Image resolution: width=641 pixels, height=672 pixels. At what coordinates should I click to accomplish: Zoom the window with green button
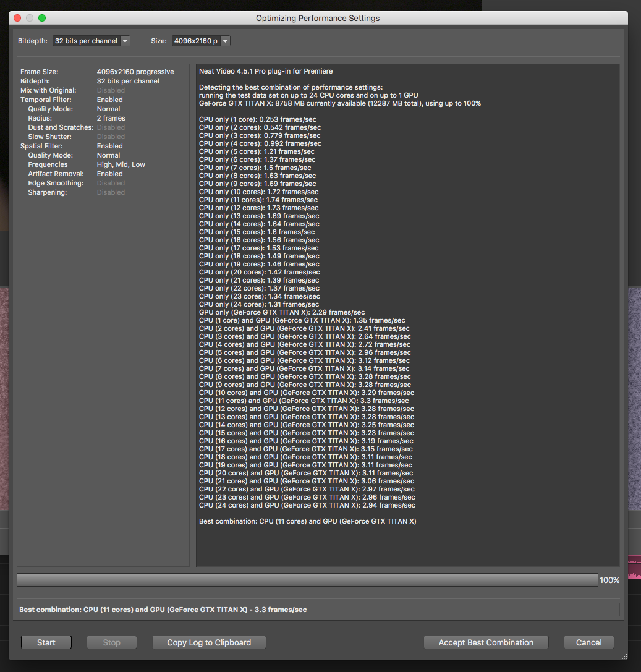click(42, 18)
